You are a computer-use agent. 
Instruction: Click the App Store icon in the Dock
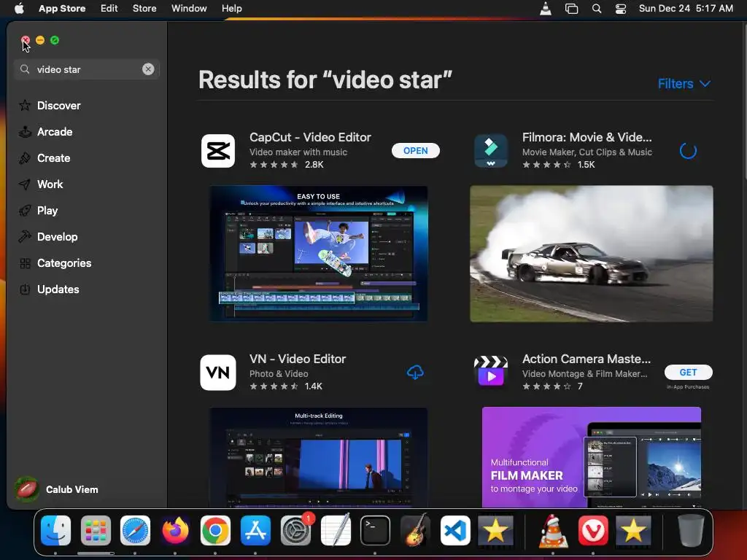pos(255,530)
